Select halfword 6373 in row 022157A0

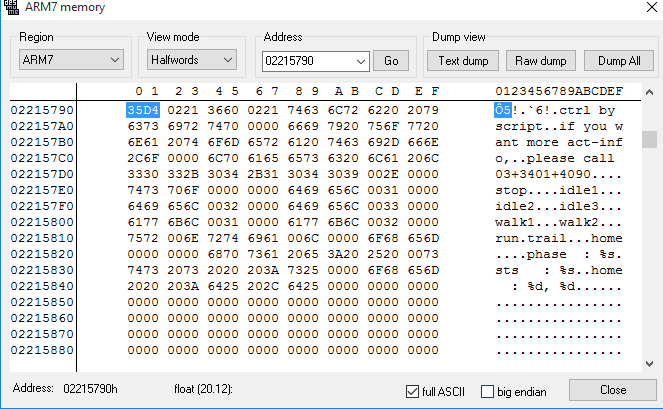point(143,126)
